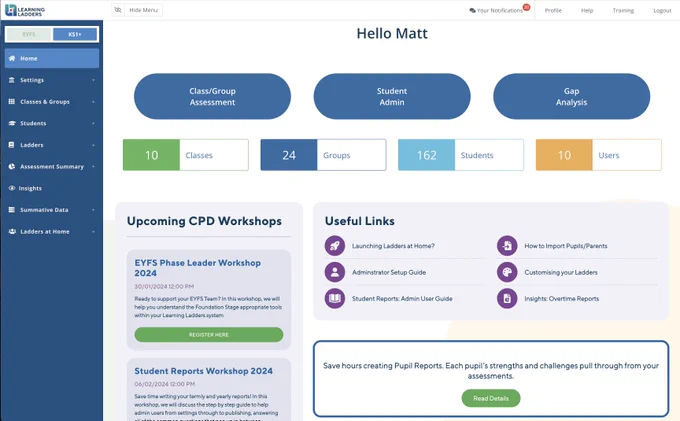Click the Insights eye icon
The height and width of the screenshot is (421, 680).
[12, 188]
